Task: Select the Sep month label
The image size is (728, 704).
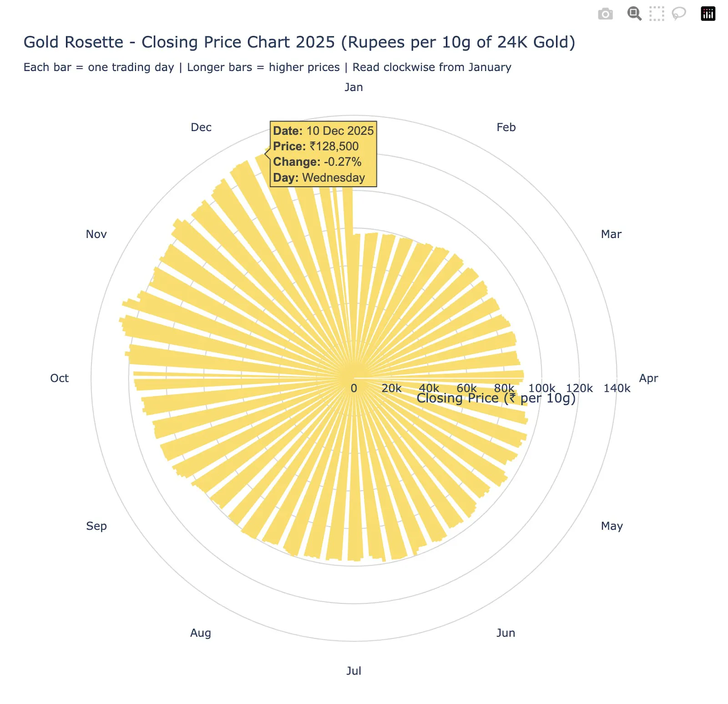Action: [x=96, y=526]
